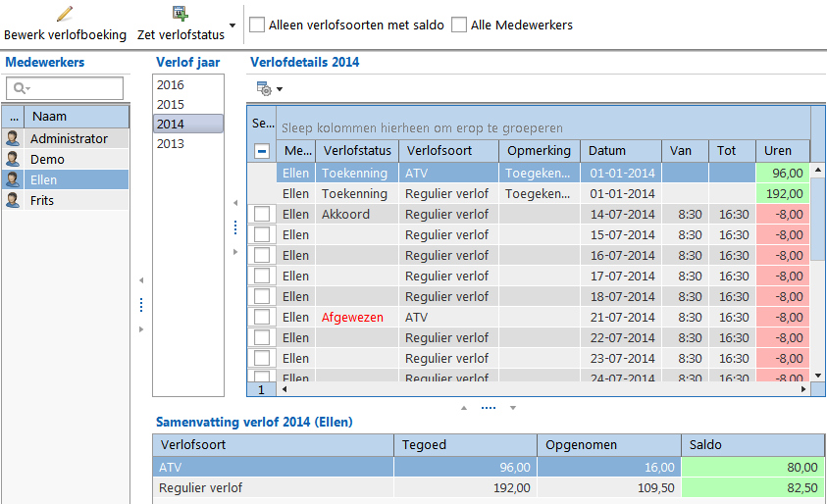Sort by the Verlofstatus column header
Image resolution: width=827 pixels, height=504 pixels.
[357, 151]
